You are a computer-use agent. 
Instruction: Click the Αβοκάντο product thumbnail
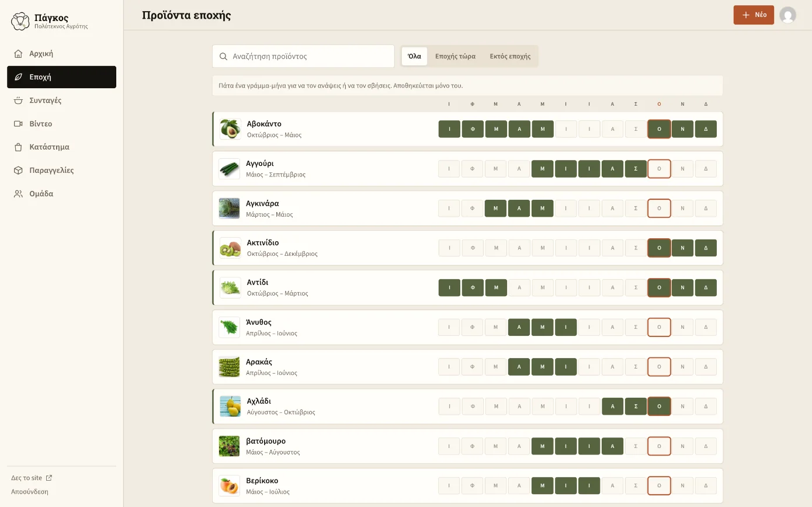[x=230, y=129]
